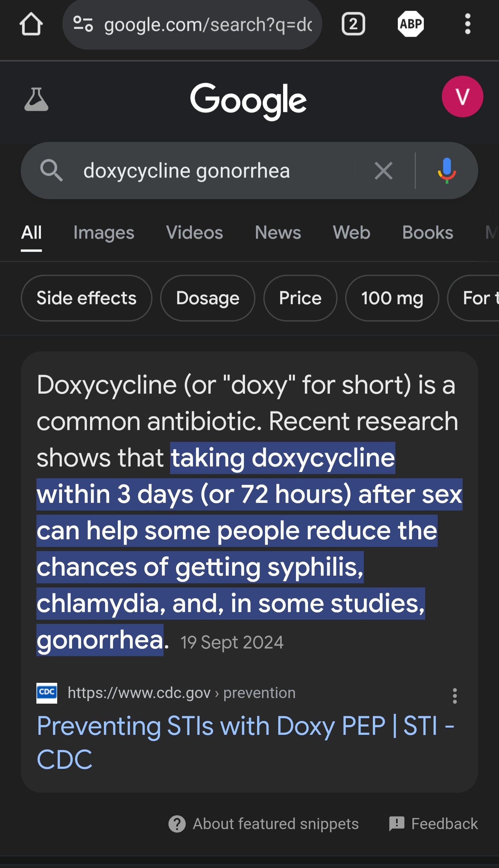Open the CDC result options menu

(x=455, y=696)
